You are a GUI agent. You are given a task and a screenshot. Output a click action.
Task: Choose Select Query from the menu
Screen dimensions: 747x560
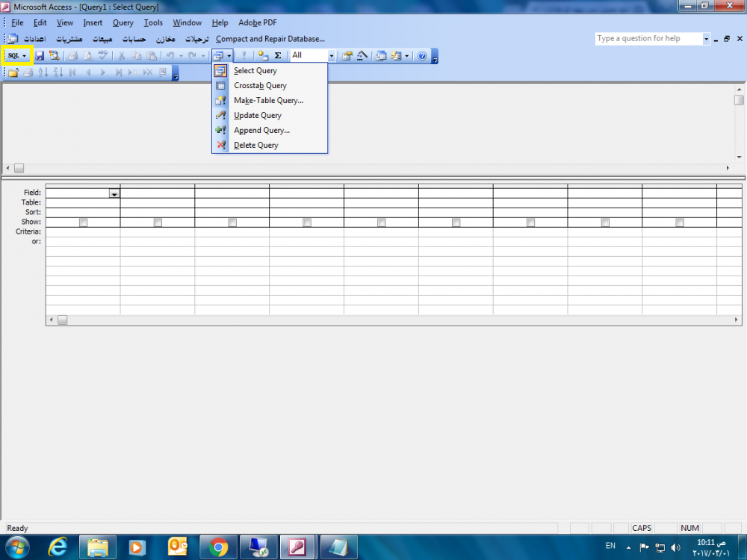point(270,70)
